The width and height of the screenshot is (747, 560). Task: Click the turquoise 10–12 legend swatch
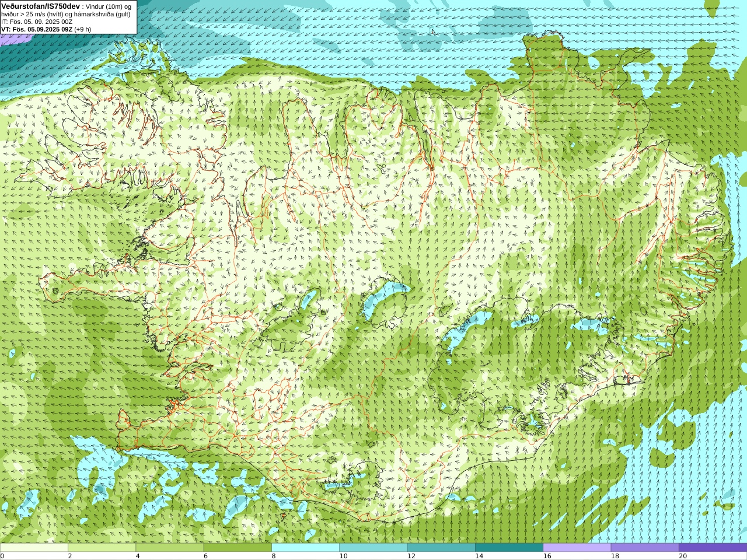373,548
